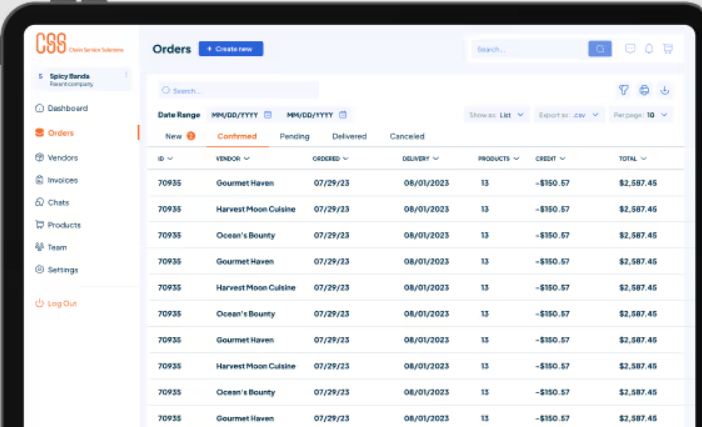Screen dimensions: 702x427
Task: Select the Canceled tab
Action: 406,136
